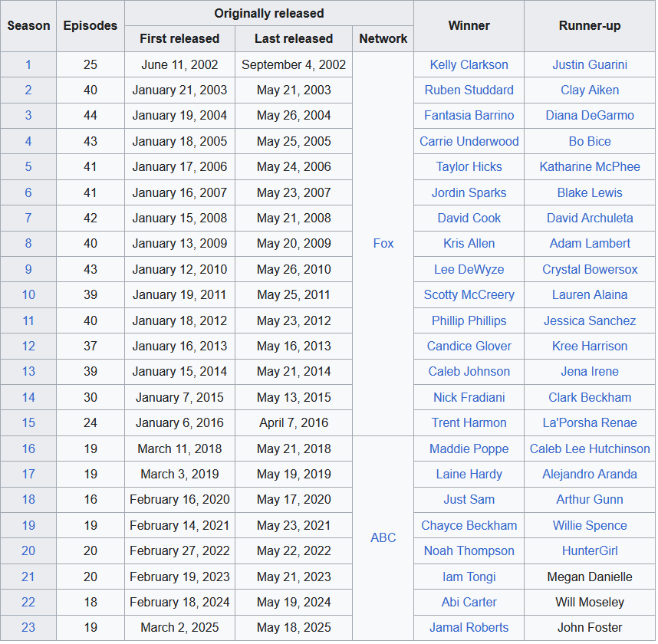The image size is (658, 644).
Task: Click the season 21 link
Action: click(28, 577)
